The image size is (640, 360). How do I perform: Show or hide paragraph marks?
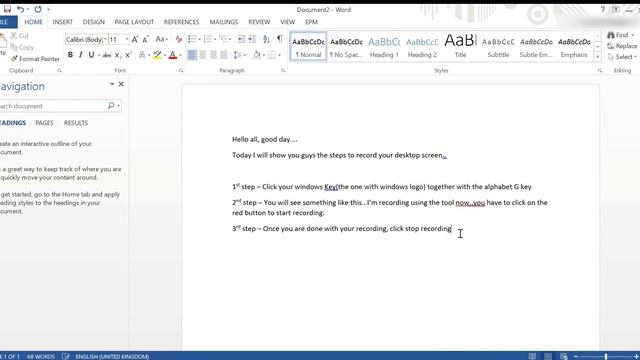coord(280,39)
